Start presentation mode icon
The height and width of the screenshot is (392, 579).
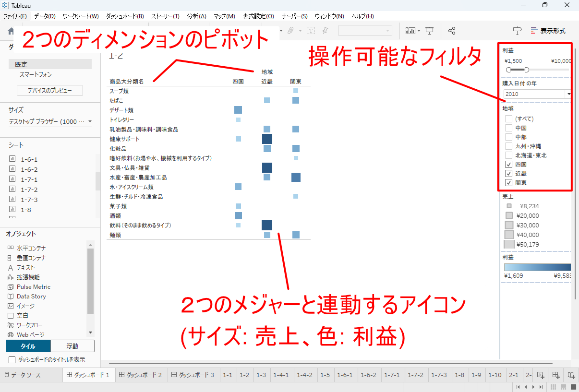[x=430, y=31]
